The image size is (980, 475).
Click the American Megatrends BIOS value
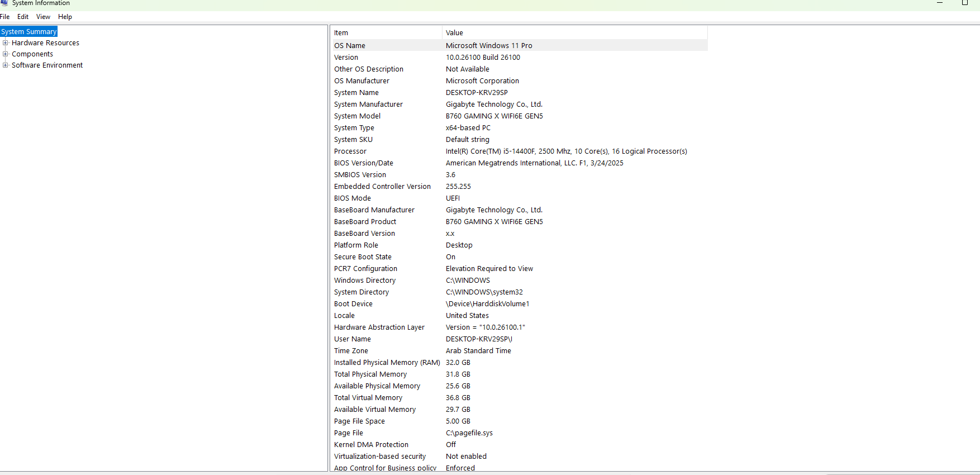click(535, 163)
